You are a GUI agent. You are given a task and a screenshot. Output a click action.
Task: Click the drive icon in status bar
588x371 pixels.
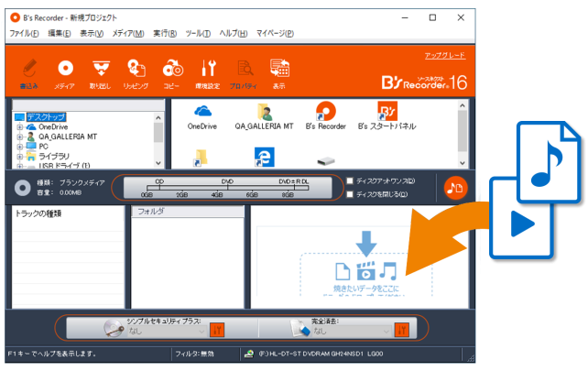tap(249, 354)
